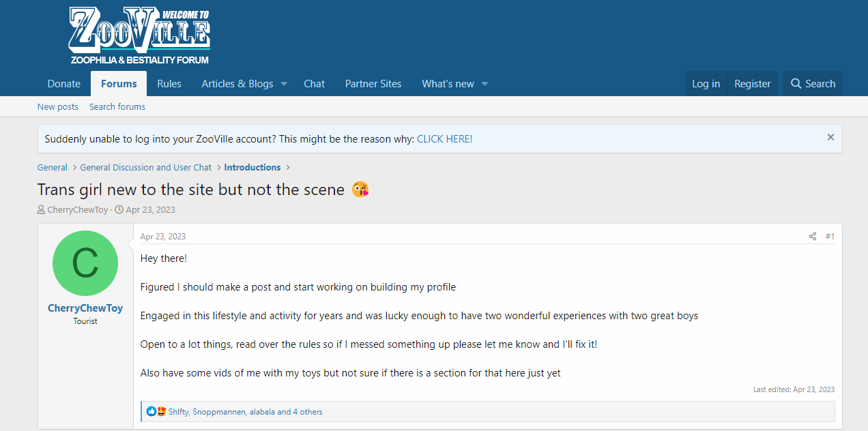Open Search with the magnifier icon
Screen dimensions: 868x431
tap(813, 84)
